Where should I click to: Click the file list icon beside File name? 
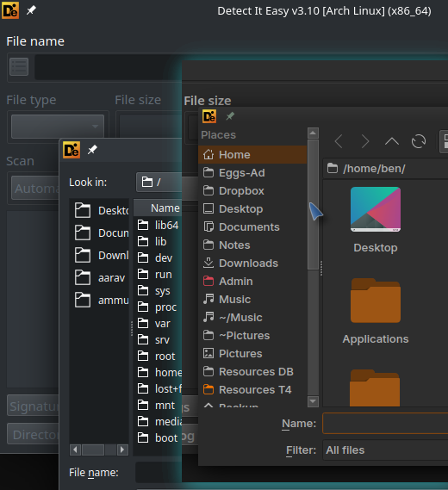(x=19, y=66)
